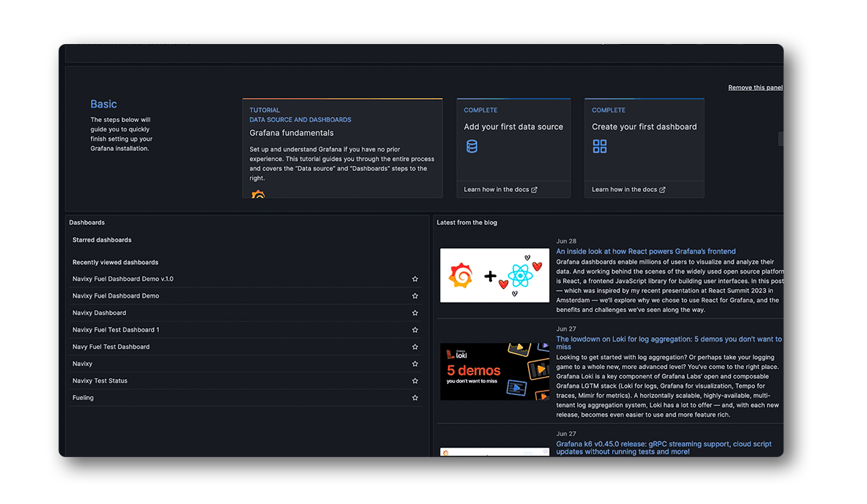The height and width of the screenshot is (504, 867).
Task: Click the Starred dashboards heading
Action: pyautogui.click(x=102, y=240)
